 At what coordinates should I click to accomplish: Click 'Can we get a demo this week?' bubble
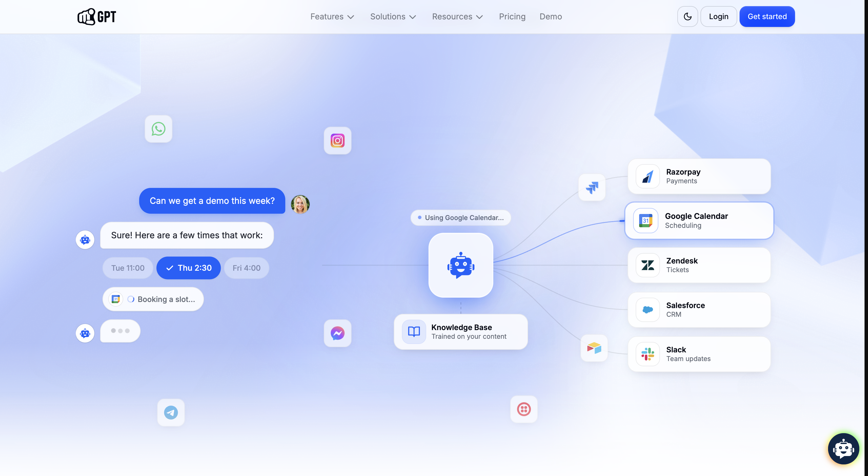[212, 201]
